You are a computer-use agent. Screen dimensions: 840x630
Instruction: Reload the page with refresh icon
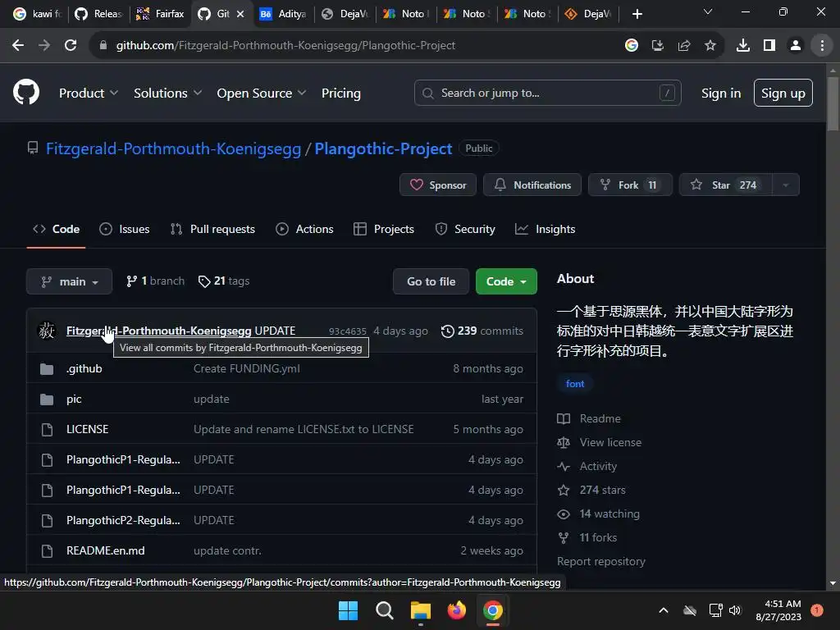pyautogui.click(x=71, y=46)
